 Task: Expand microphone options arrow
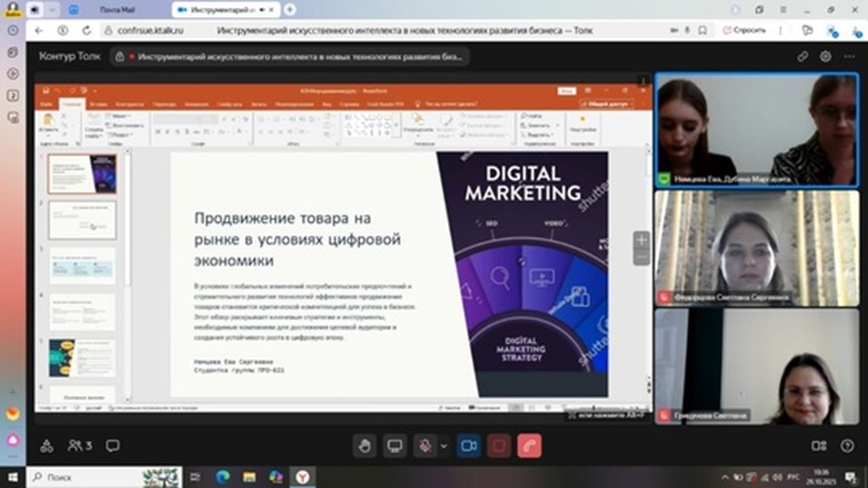(x=442, y=446)
